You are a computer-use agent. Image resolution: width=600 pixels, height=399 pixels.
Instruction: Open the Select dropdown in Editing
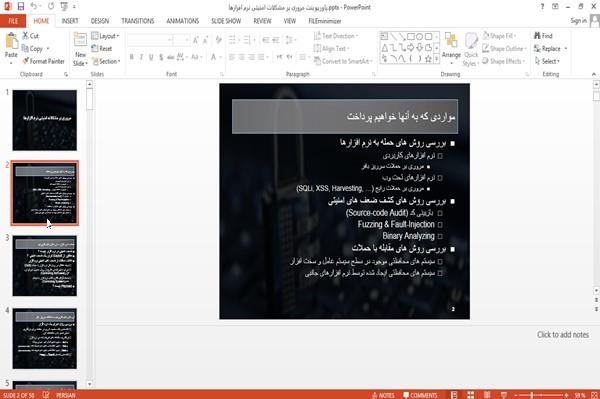(547, 61)
